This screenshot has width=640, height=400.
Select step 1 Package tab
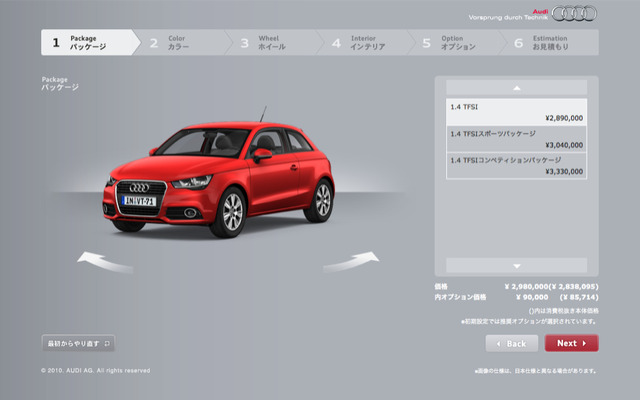click(x=89, y=42)
